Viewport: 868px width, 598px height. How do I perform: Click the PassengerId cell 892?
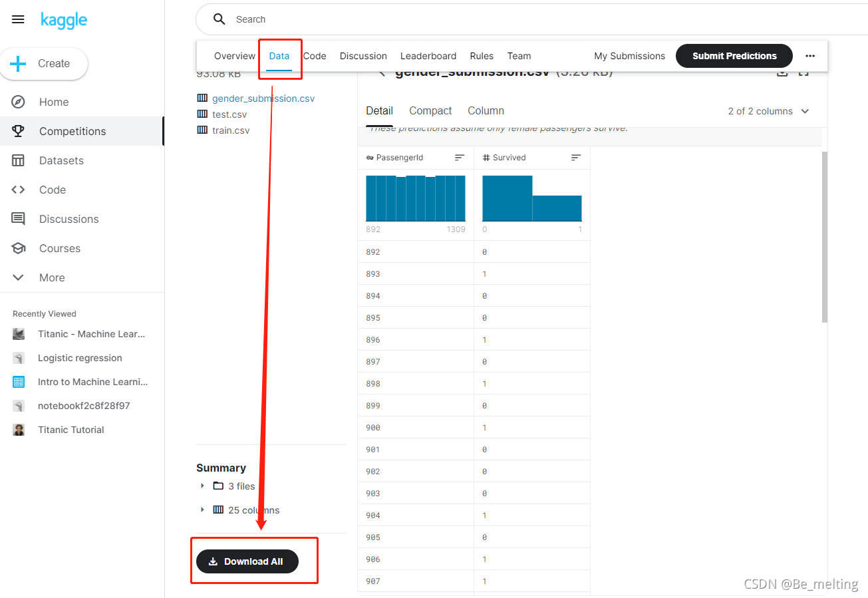(416, 252)
